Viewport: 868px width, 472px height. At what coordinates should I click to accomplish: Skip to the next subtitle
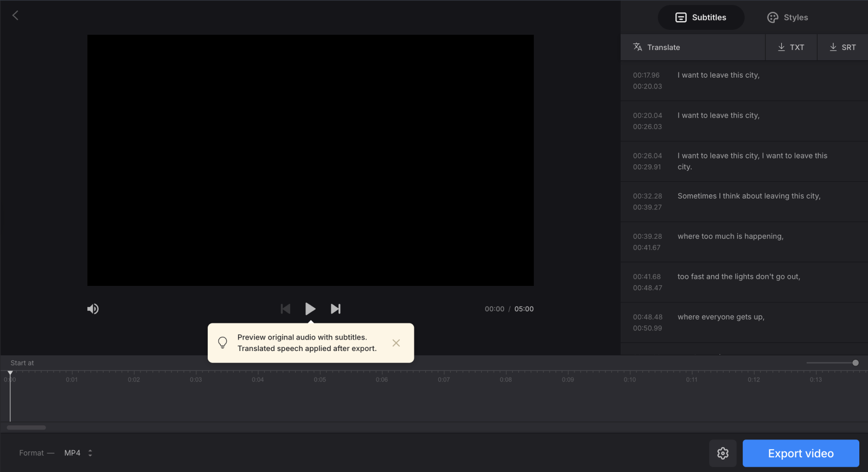[336, 309]
